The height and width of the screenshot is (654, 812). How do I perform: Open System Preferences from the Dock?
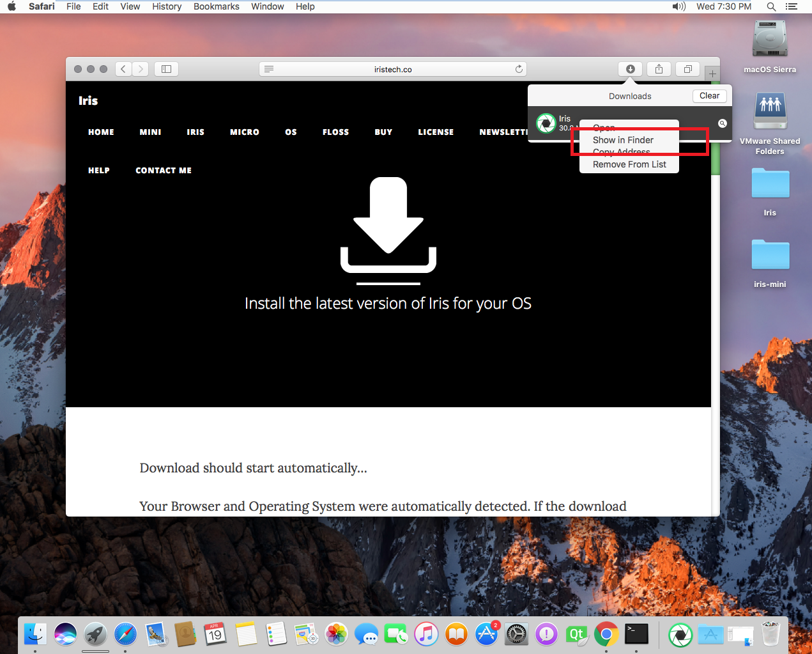[x=516, y=634]
